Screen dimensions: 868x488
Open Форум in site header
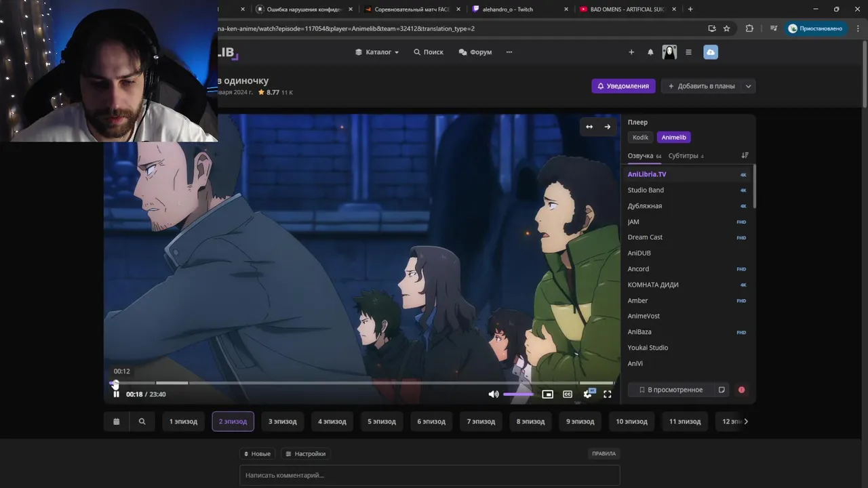click(x=475, y=52)
